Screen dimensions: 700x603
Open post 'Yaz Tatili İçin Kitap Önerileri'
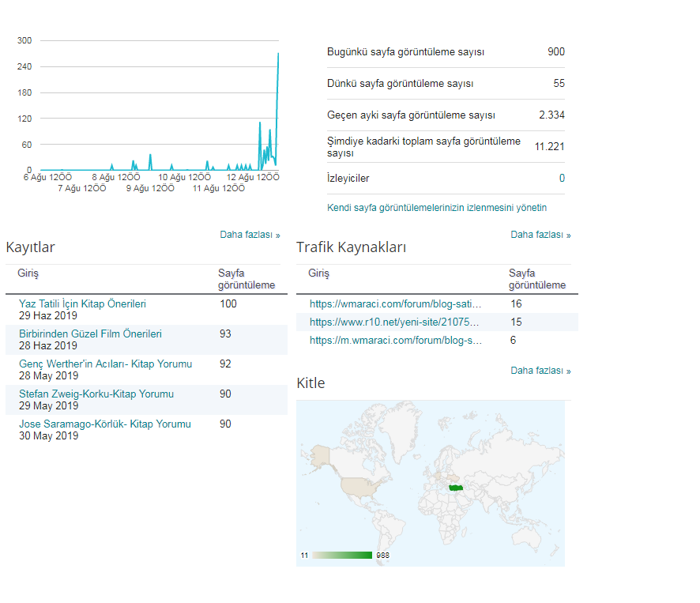82,303
